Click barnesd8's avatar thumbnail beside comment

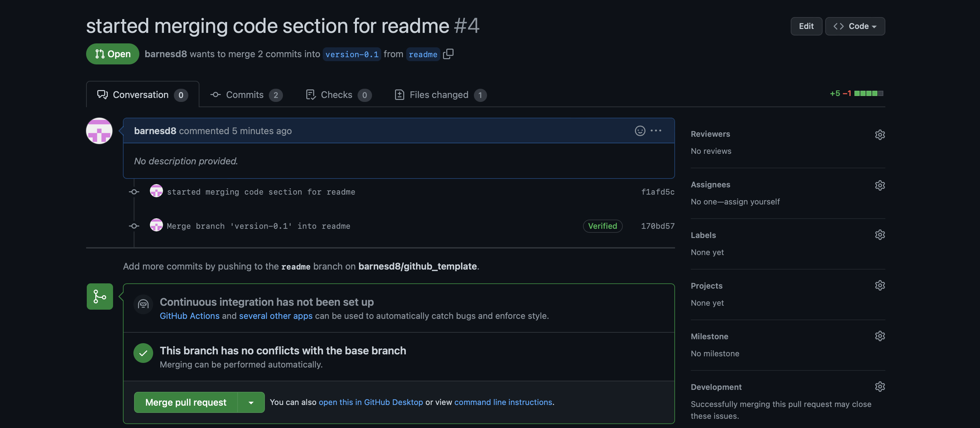click(x=99, y=131)
